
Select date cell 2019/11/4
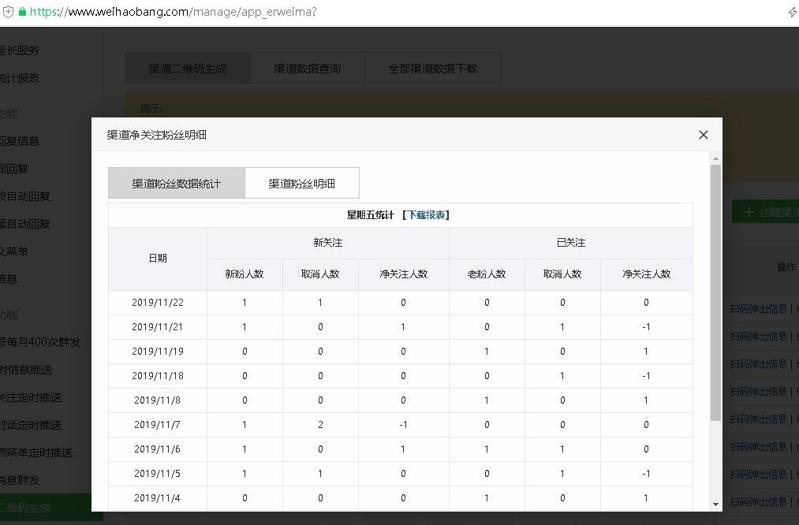pyautogui.click(x=157, y=498)
